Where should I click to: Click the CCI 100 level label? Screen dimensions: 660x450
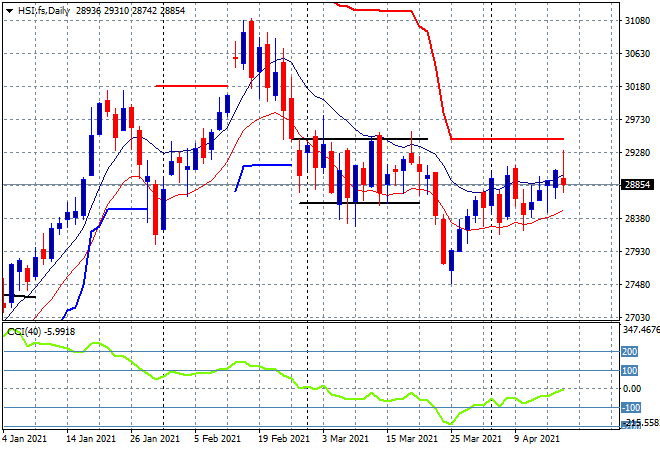click(630, 371)
